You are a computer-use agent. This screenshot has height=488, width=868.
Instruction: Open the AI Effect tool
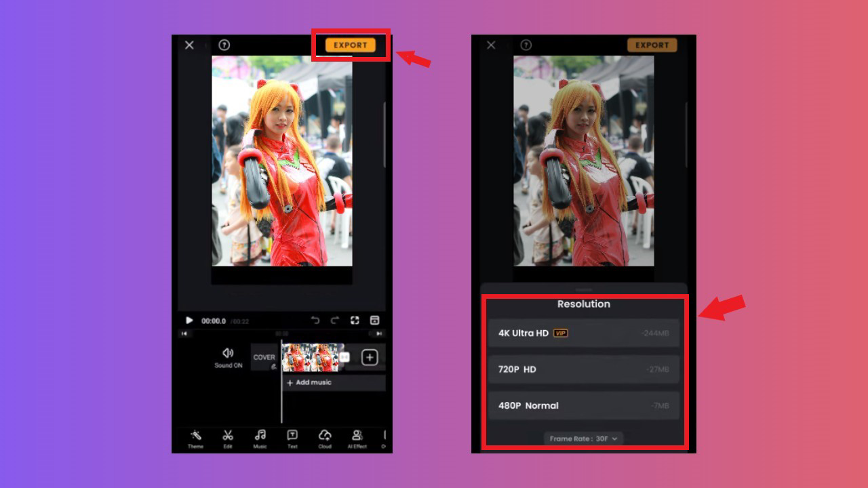pos(356,439)
